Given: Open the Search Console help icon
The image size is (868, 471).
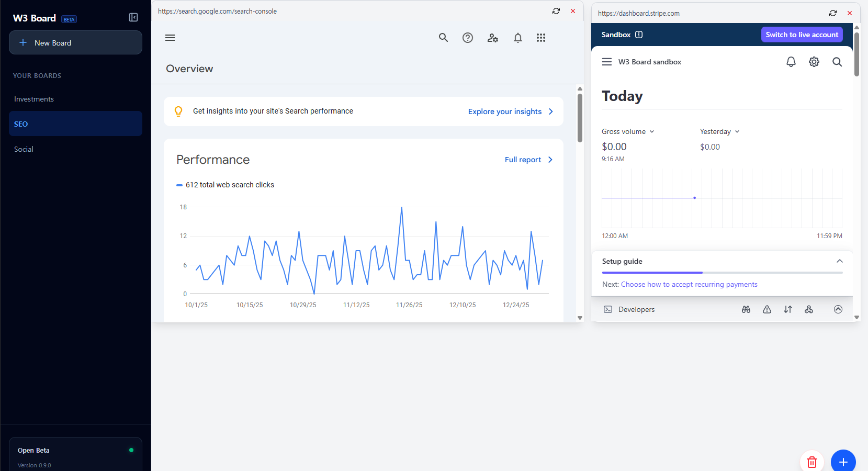Looking at the screenshot, I should pyautogui.click(x=468, y=38).
